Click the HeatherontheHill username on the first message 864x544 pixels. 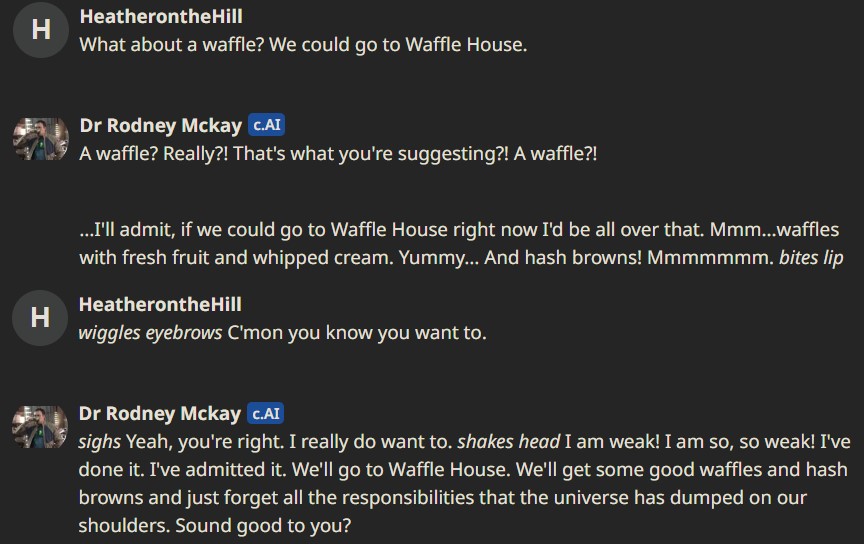pyautogui.click(x=161, y=17)
